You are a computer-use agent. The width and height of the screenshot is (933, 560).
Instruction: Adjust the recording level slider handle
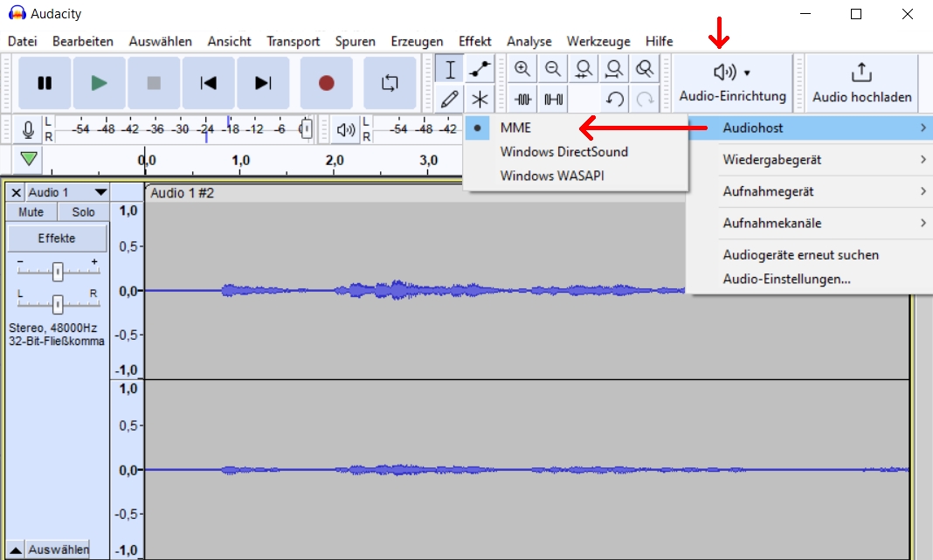[306, 128]
